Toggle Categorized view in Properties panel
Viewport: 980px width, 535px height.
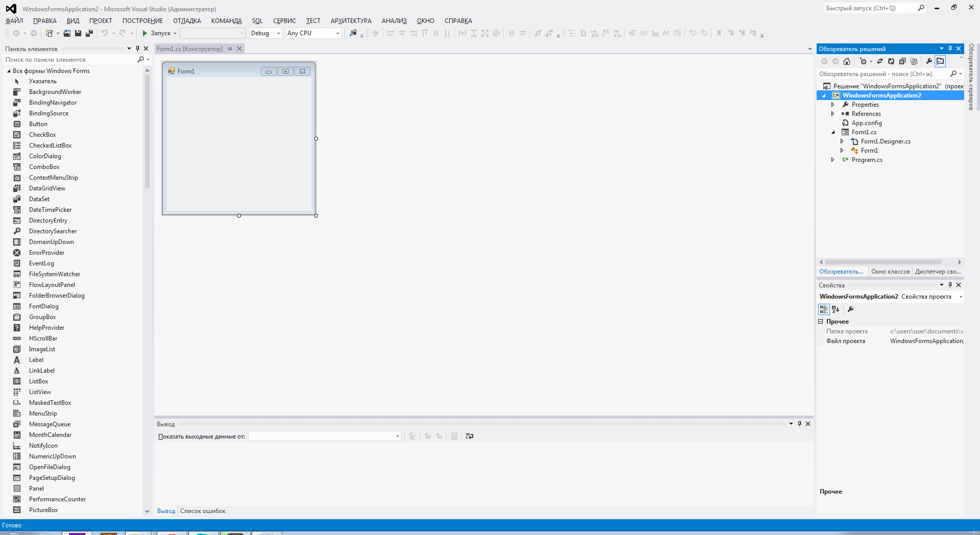(x=823, y=309)
